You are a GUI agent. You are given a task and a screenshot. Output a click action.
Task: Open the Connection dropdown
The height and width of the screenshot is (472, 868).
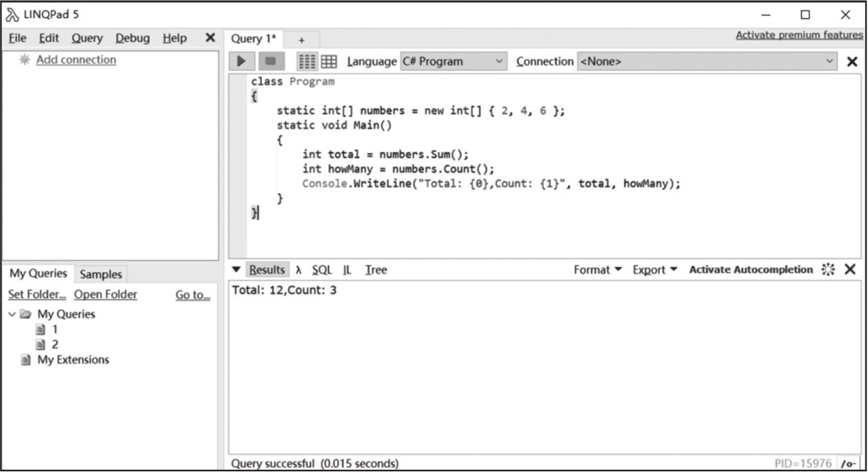click(707, 61)
